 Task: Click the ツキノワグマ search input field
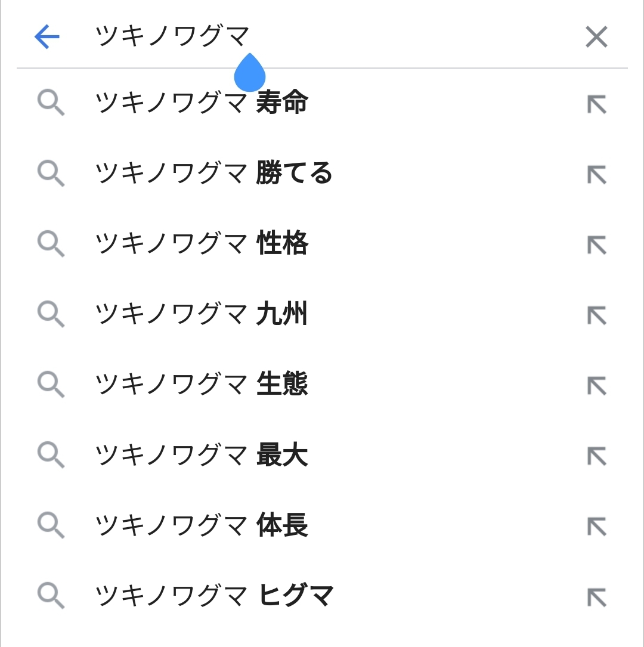point(334,37)
